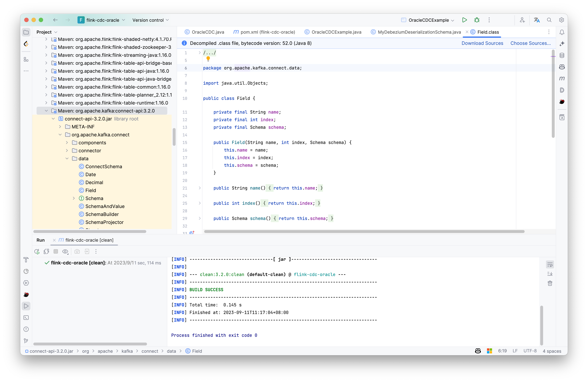Click the Download Sources link
This screenshot has height=382, width=588.
click(482, 43)
